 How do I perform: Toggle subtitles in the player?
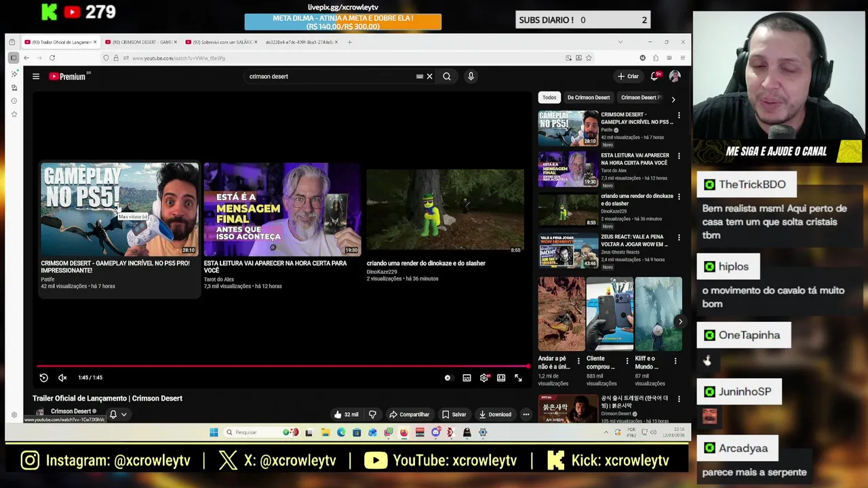467,378
